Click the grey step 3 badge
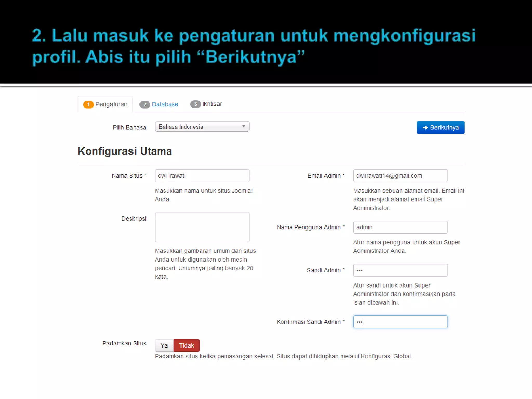The image size is (532, 399). (x=195, y=104)
